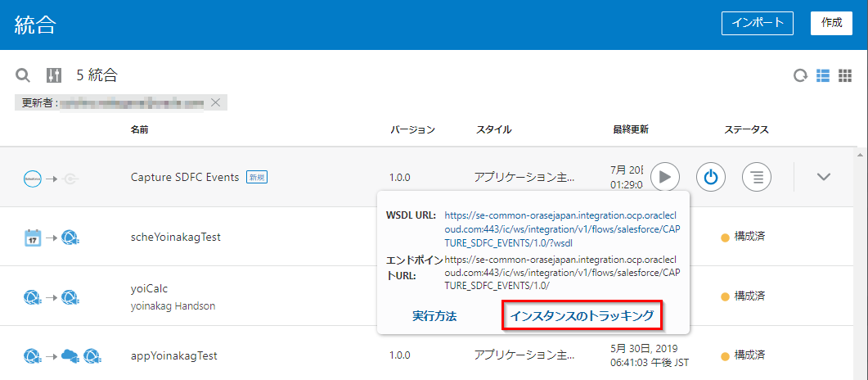The width and height of the screenshot is (868, 380).
Task: Toggle activation power button for Capture SDFC Events
Action: pos(711,177)
